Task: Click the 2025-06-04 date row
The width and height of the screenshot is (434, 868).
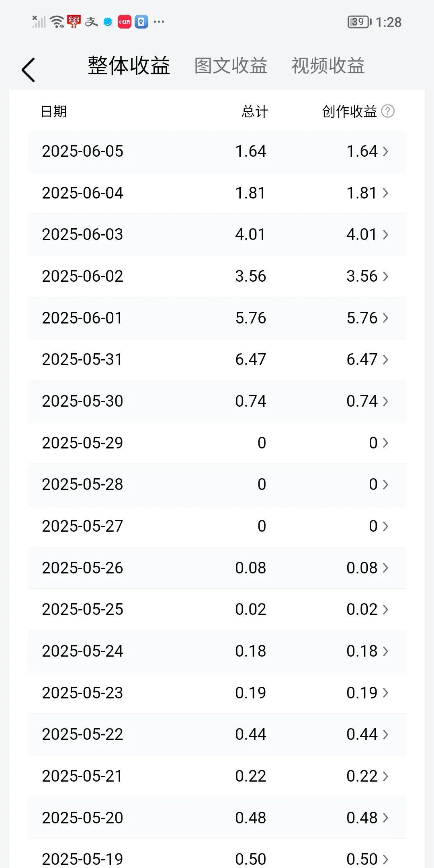Action: click(x=217, y=193)
